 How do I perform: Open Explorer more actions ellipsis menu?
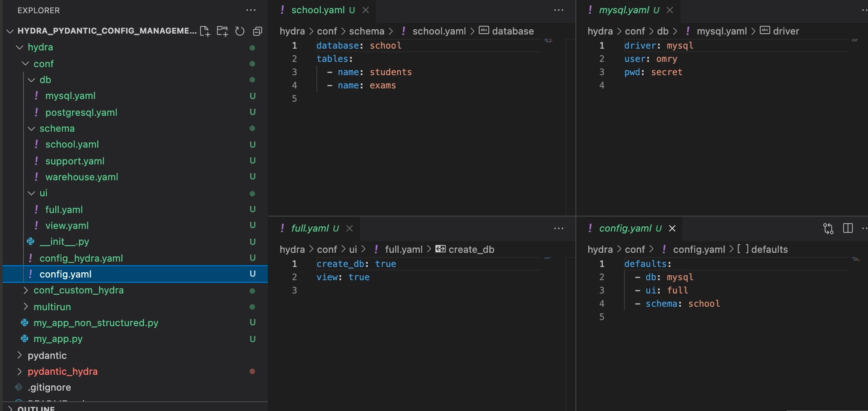pyautogui.click(x=251, y=10)
